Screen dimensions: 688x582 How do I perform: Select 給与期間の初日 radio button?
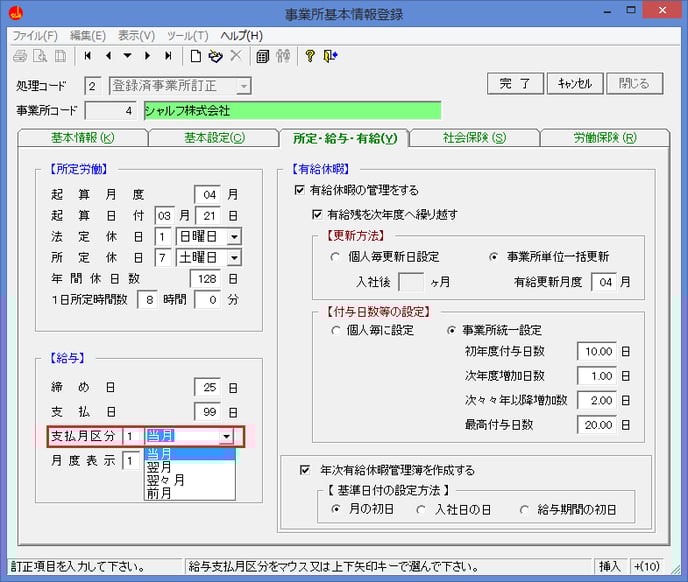[x=524, y=510]
